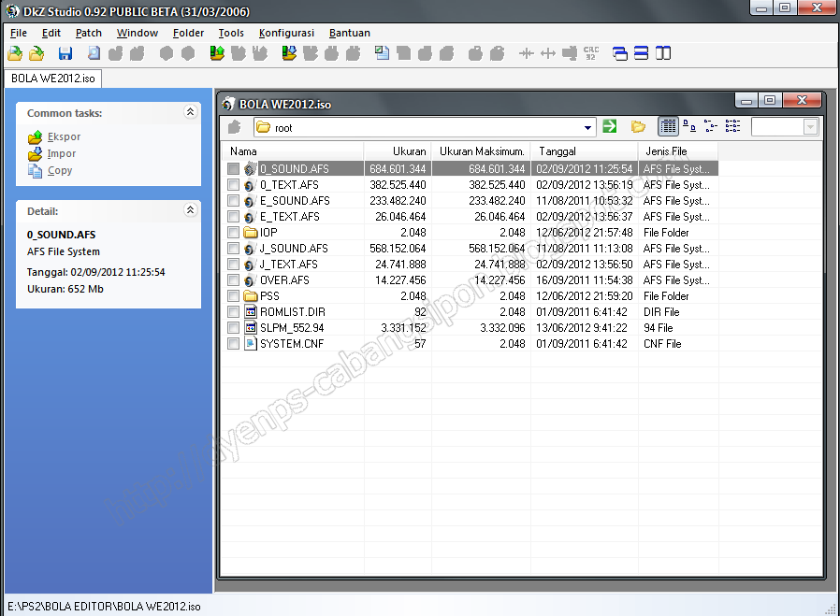Click the greyed up-folder icon left of root
Screen dimensions: 840x616
(235, 127)
